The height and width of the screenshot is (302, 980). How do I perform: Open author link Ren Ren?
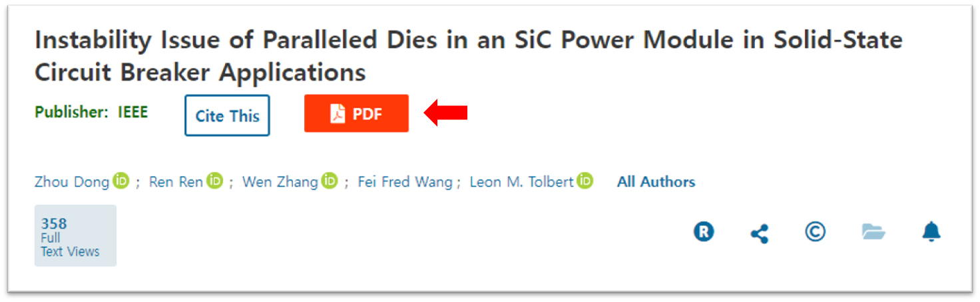pos(176,181)
